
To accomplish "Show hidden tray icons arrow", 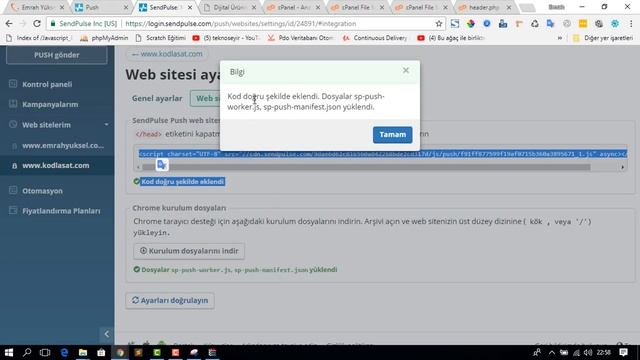I will (552, 352).
